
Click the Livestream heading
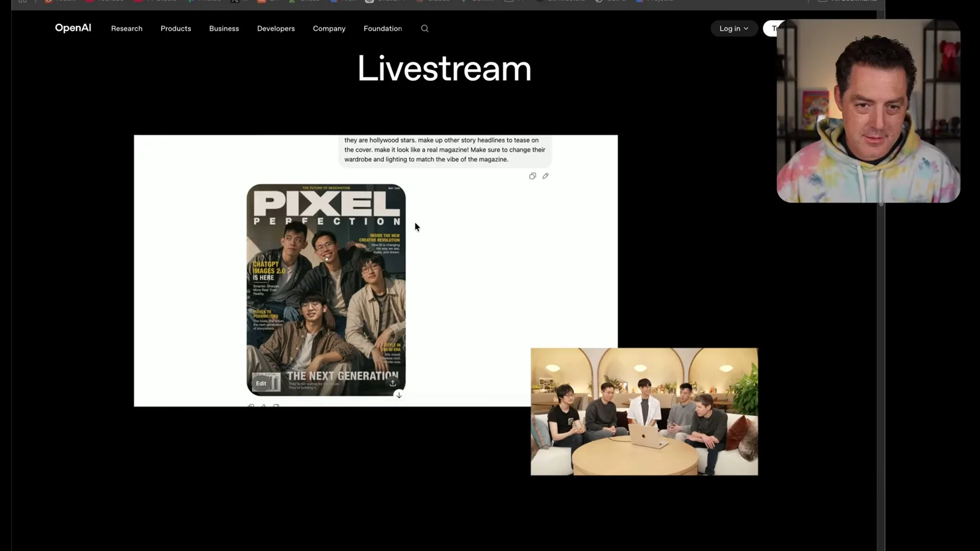[444, 68]
